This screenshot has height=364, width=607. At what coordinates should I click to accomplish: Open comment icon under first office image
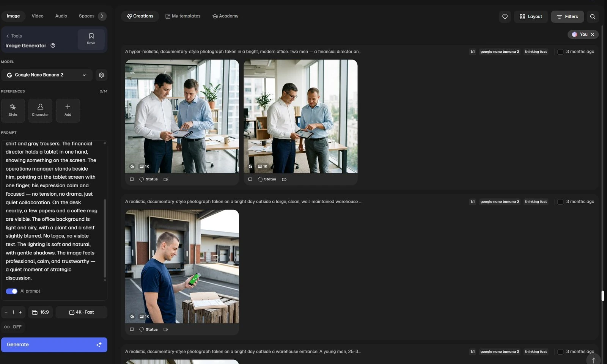point(132,179)
